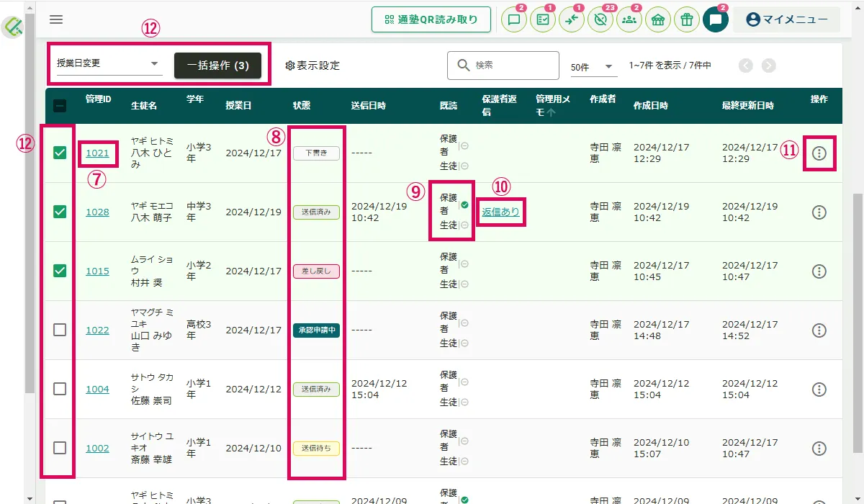Click the 承認申請中 status badge
This screenshot has width=864, height=504.
pos(316,330)
